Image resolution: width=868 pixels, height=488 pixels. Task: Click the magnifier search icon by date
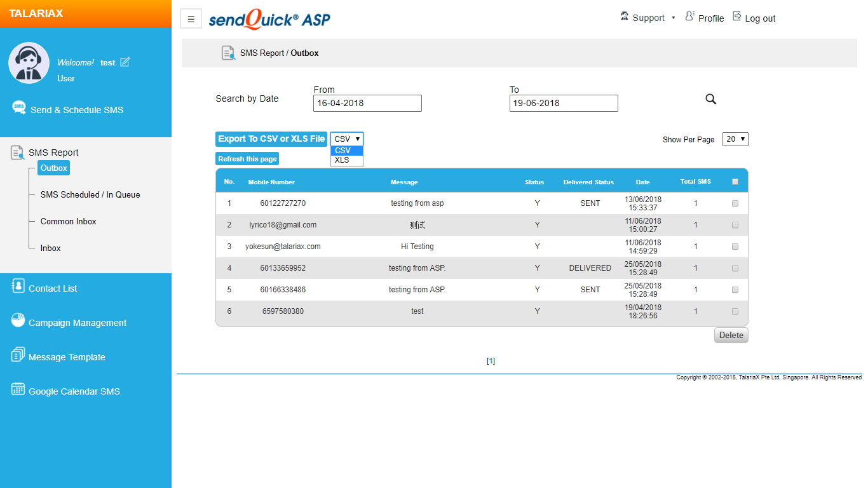pyautogui.click(x=711, y=99)
